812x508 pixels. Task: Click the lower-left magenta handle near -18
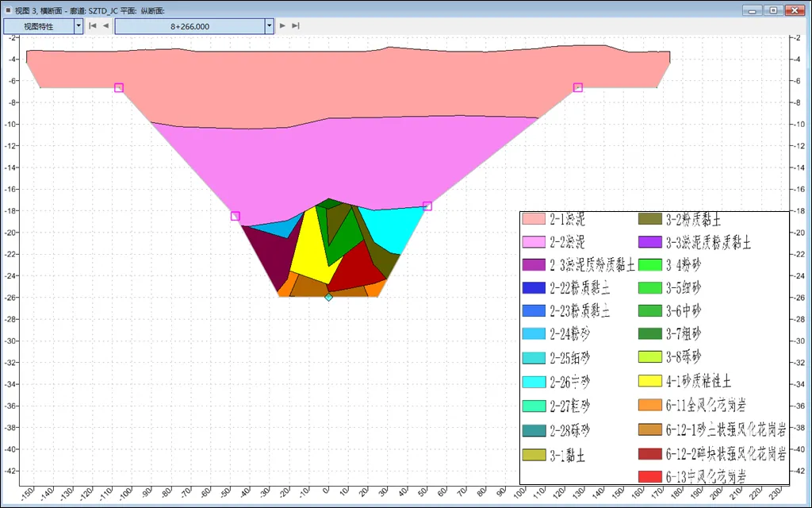[x=236, y=216]
